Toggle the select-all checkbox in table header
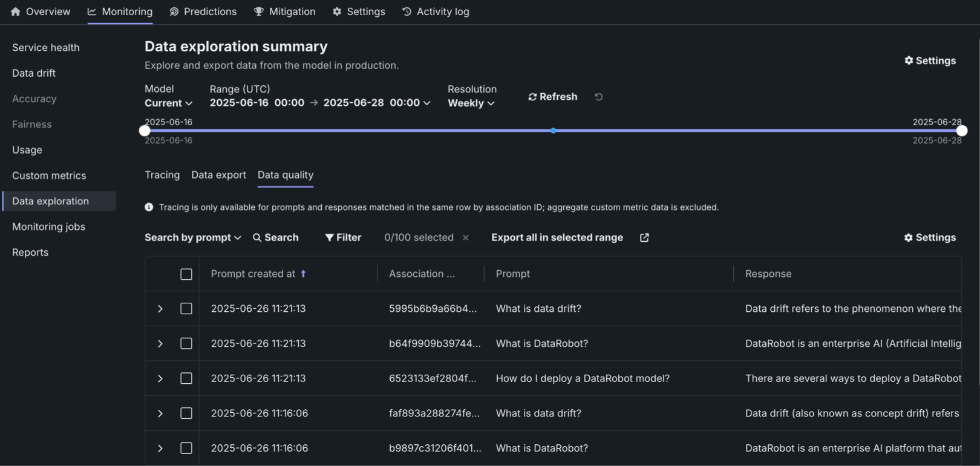The image size is (980, 466). 186,274
